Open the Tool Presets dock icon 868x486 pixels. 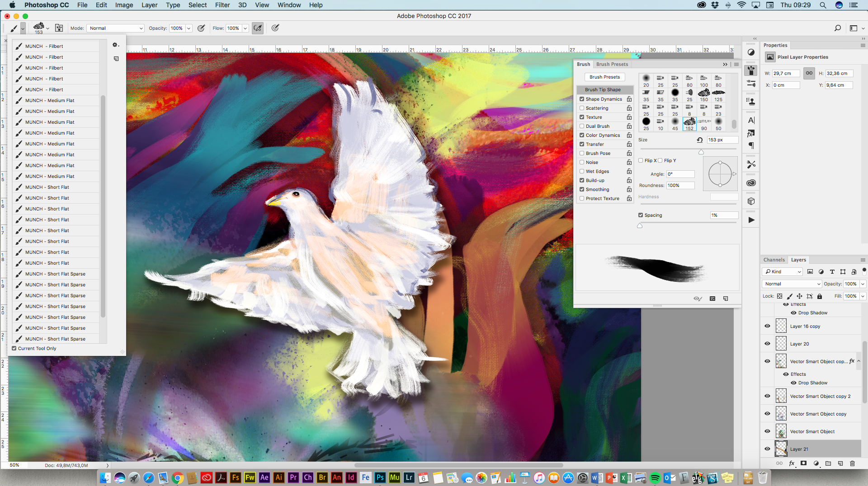(x=751, y=164)
